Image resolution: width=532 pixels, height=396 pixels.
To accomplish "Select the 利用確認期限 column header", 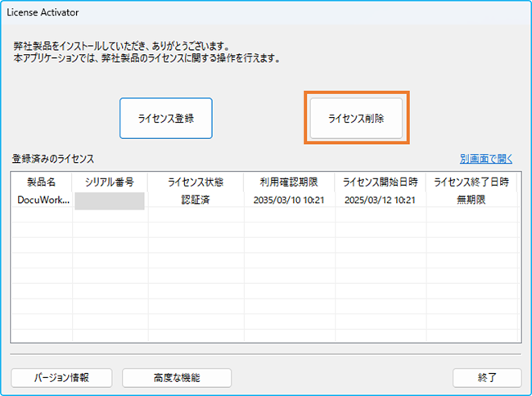I will [289, 182].
